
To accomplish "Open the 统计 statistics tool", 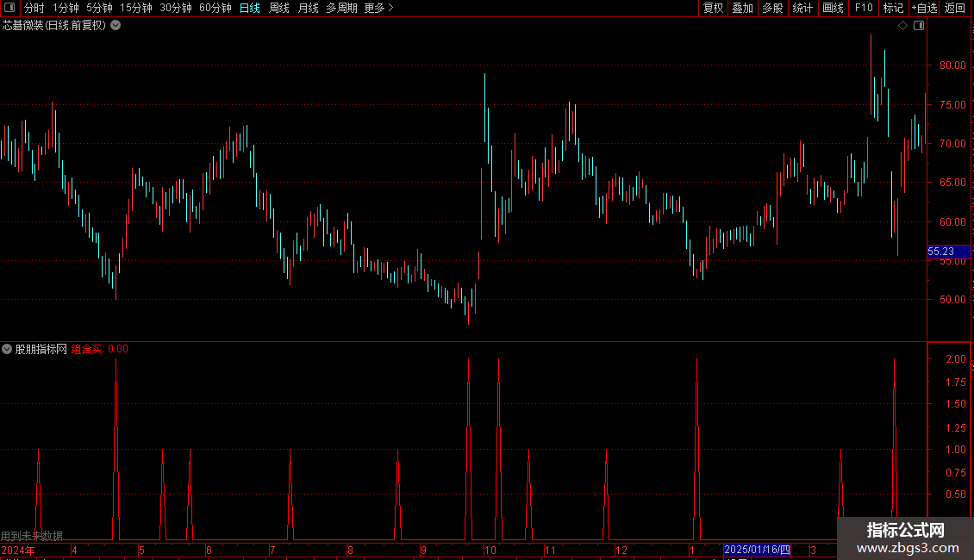I will [x=802, y=8].
